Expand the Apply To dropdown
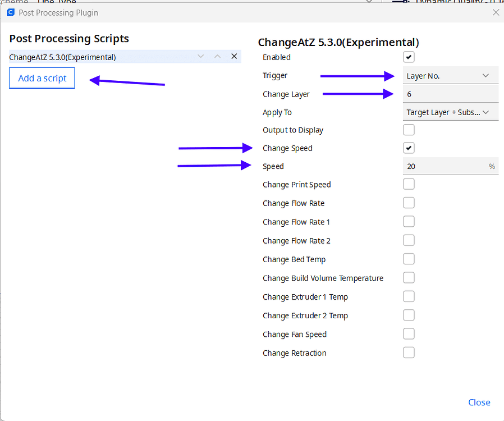Screen dimensions: 504x421 pyautogui.click(x=450, y=112)
